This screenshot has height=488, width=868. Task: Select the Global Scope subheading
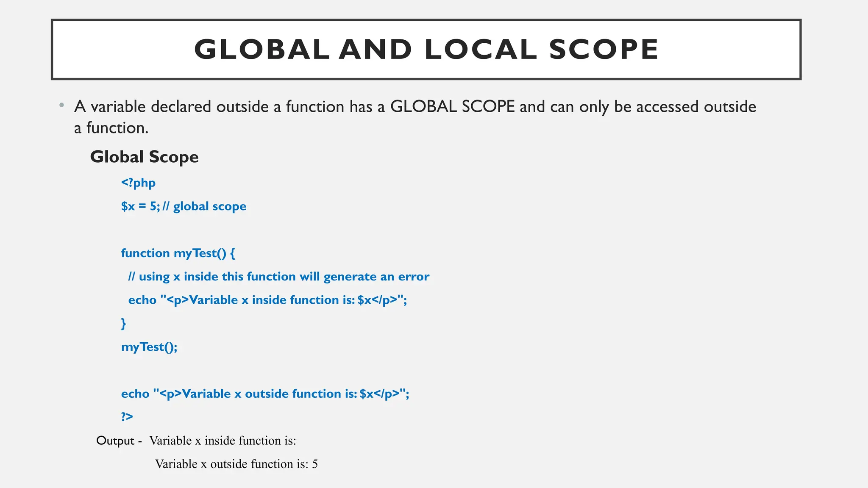point(144,157)
